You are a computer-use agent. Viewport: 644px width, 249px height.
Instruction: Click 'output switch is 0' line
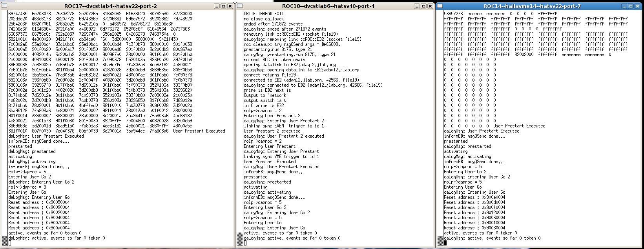coord(265,100)
